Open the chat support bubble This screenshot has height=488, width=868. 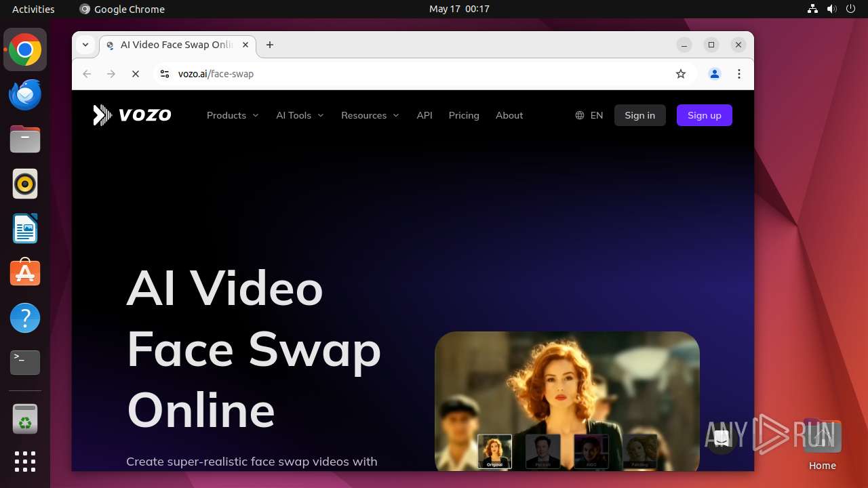(722, 439)
